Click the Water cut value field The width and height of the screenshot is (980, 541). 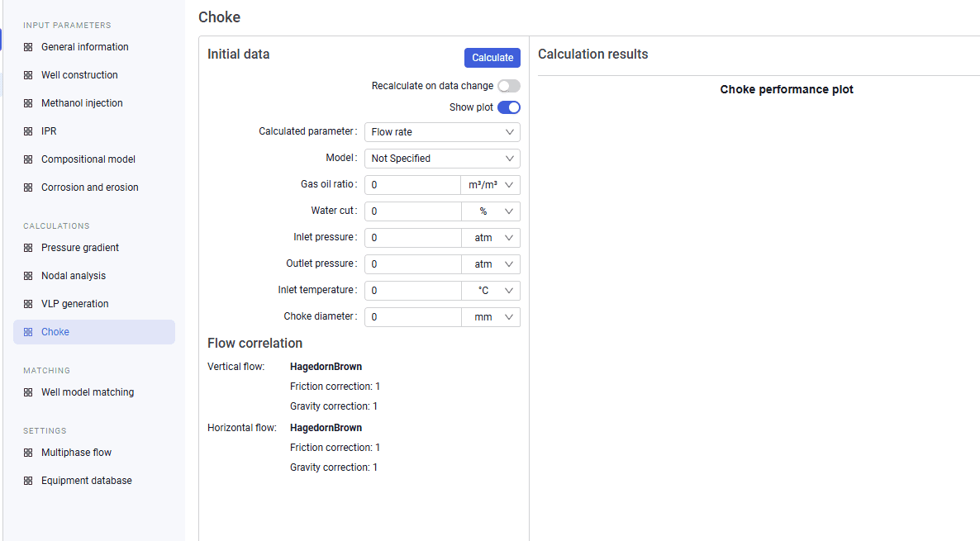click(x=413, y=211)
